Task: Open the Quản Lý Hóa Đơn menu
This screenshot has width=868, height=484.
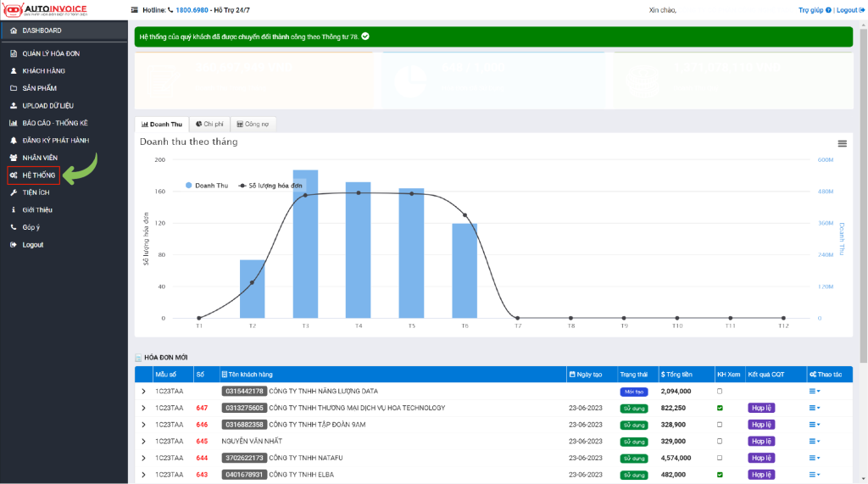Action: click(x=51, y=53)
